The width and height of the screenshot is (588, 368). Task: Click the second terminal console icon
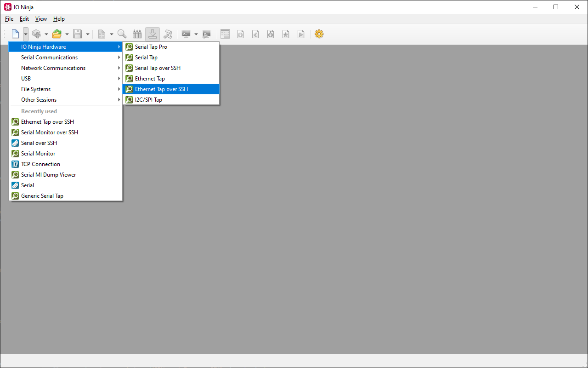207,34
